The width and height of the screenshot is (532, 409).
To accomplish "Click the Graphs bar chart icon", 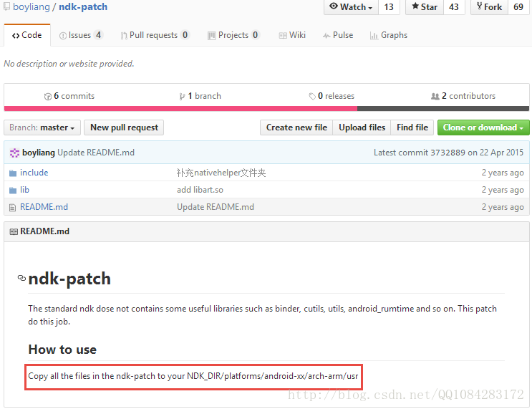I will [x=374, y=36].
